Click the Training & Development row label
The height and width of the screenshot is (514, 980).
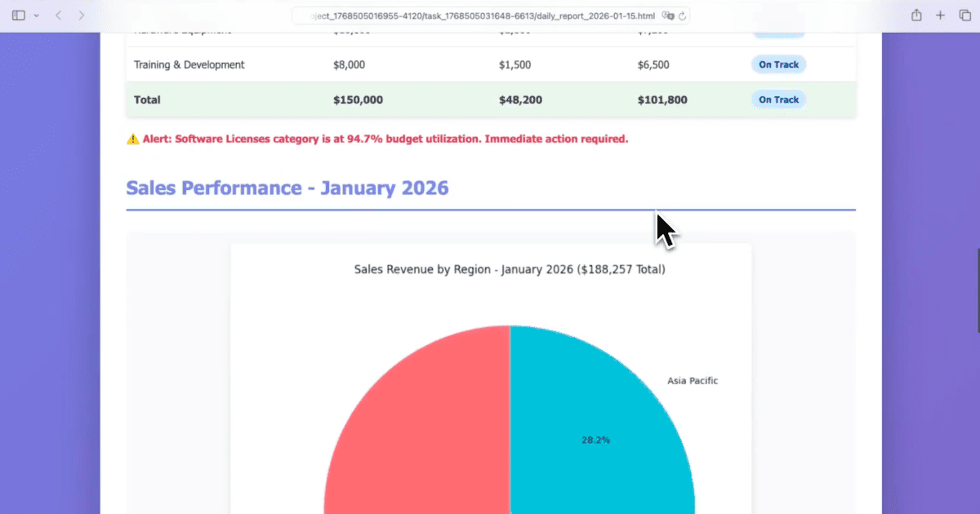click(189, 64)
